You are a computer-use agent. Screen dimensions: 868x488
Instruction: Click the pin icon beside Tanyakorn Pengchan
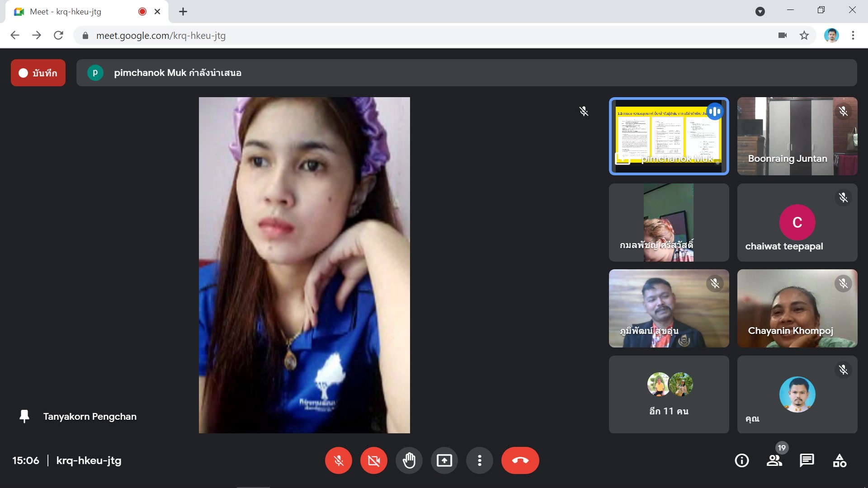24,416
